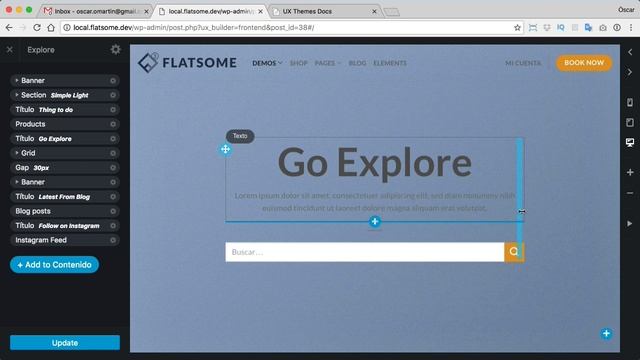Select the Products element row
Image resolution: width=640 pixels, height=360 pixels.
64,124
